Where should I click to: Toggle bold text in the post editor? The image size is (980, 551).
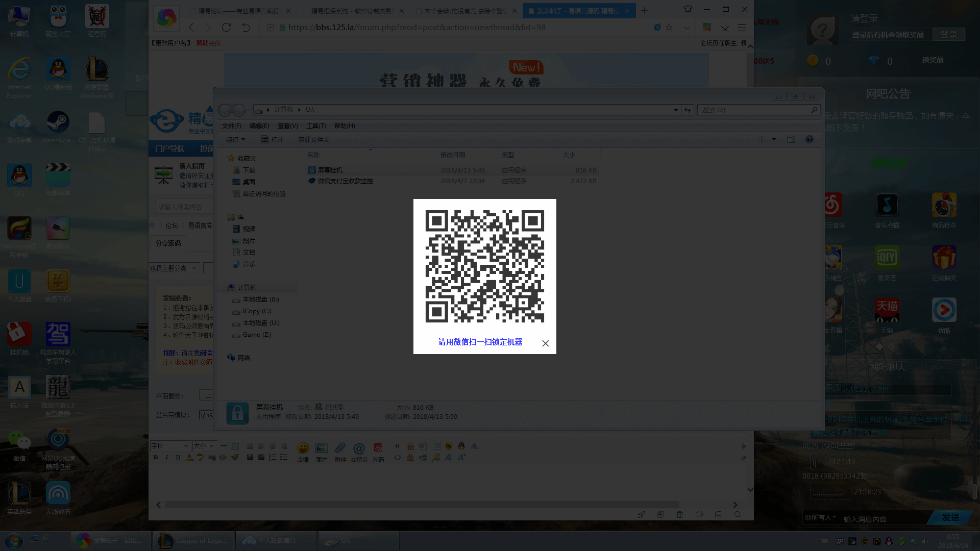click(156, 458)
